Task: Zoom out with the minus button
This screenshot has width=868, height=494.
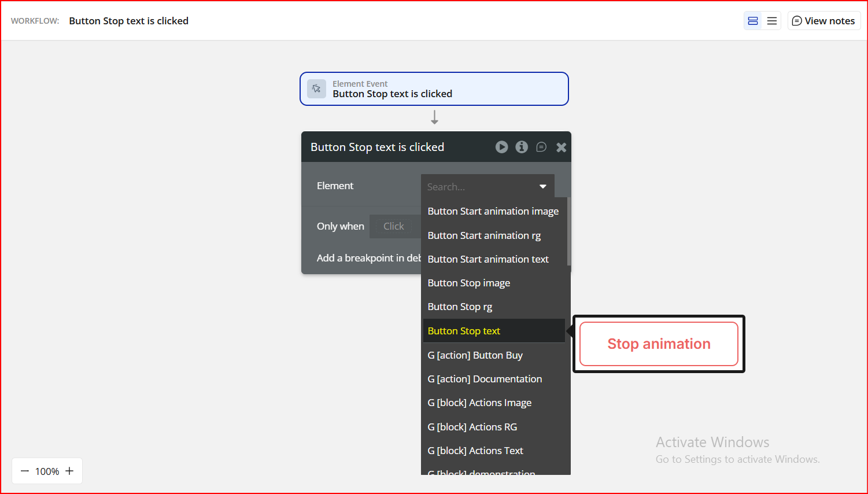Action: click(25, 471)
